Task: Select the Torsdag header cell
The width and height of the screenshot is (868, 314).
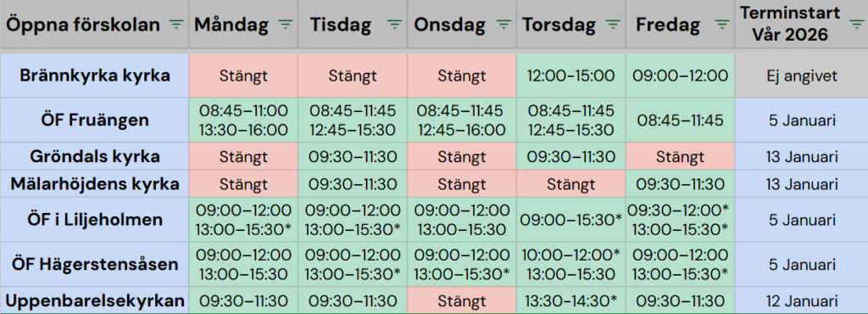Action: tap(571, 24)
